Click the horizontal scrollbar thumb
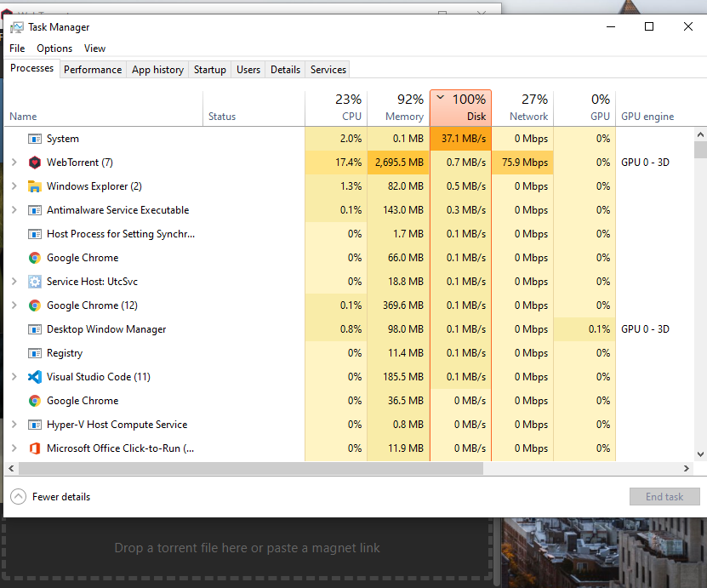 (x=251, y=469)
